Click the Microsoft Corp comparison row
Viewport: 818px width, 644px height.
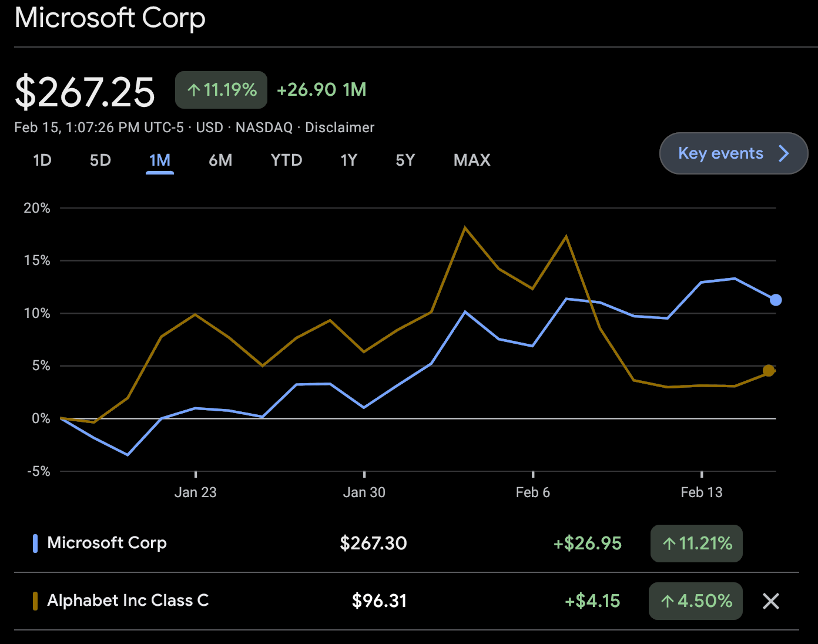click(x=107, y=543)
